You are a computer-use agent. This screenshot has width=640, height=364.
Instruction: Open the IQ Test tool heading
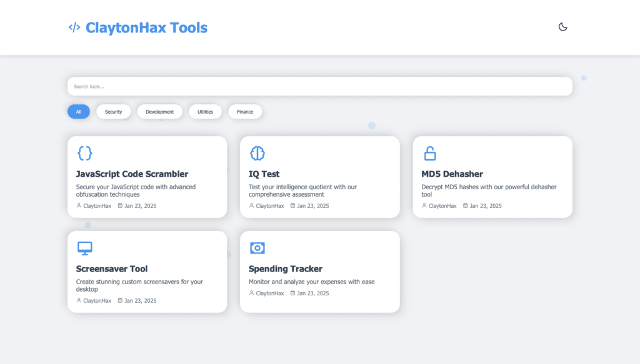click(x=264, y=174)
